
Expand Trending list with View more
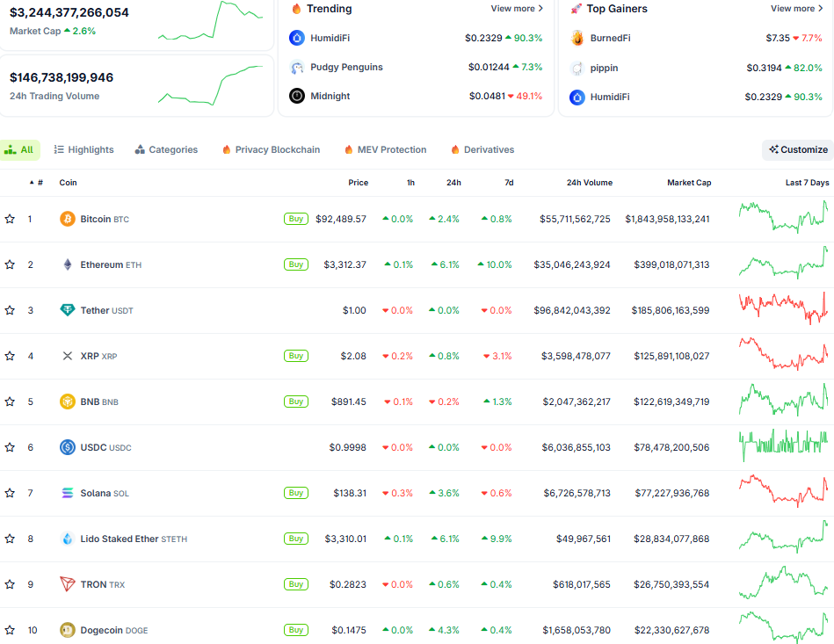point(517,9)
